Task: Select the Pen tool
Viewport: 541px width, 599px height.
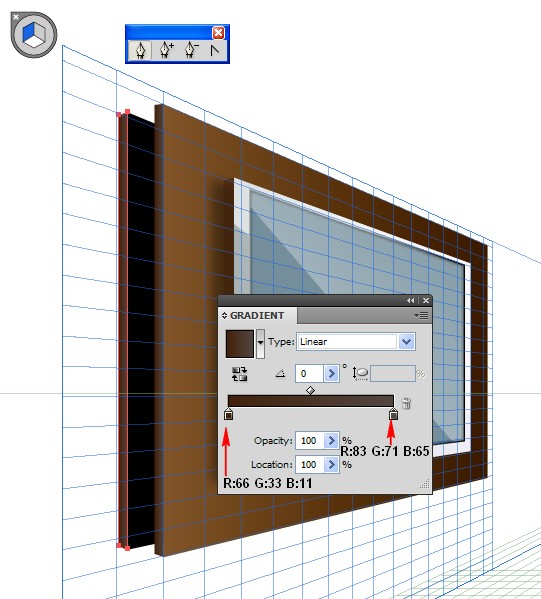Action: pos(140,50)
